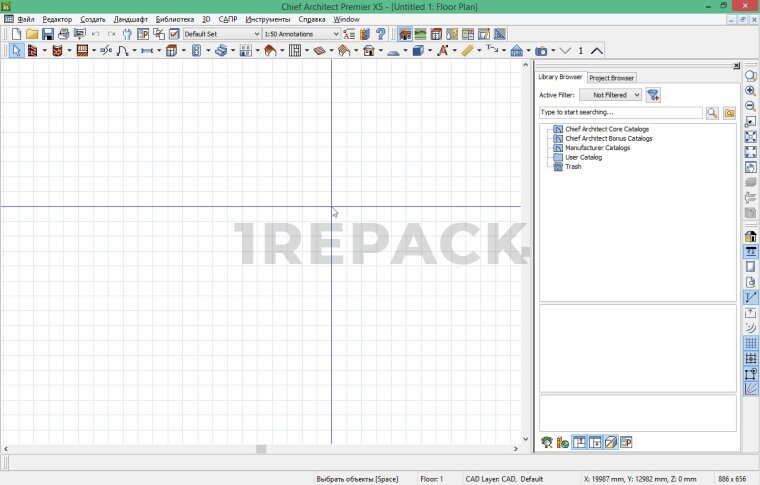Image resolution: width=760 pixels, height=485 pixels.
Task: Click the Open folder icon
Action: 32,34
